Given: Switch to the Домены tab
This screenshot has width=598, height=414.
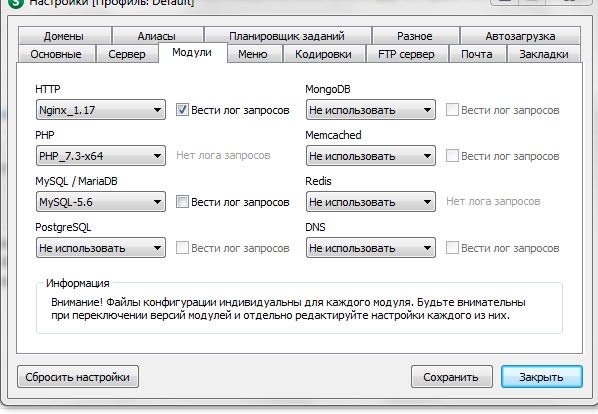Looking at the screenshot, I should pos(64,36).
